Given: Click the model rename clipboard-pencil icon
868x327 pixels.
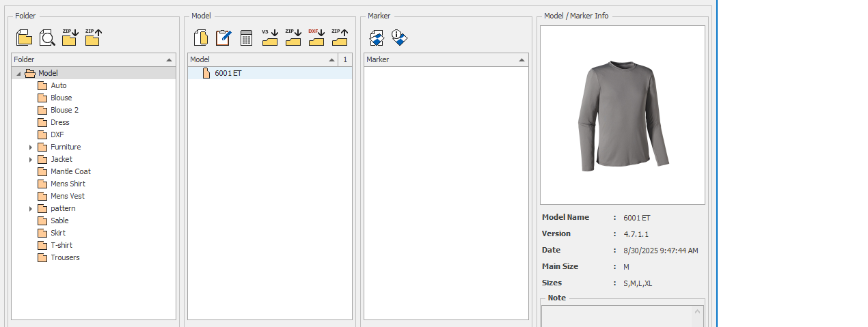Looking at the screenshot, I should coord(223,38).
